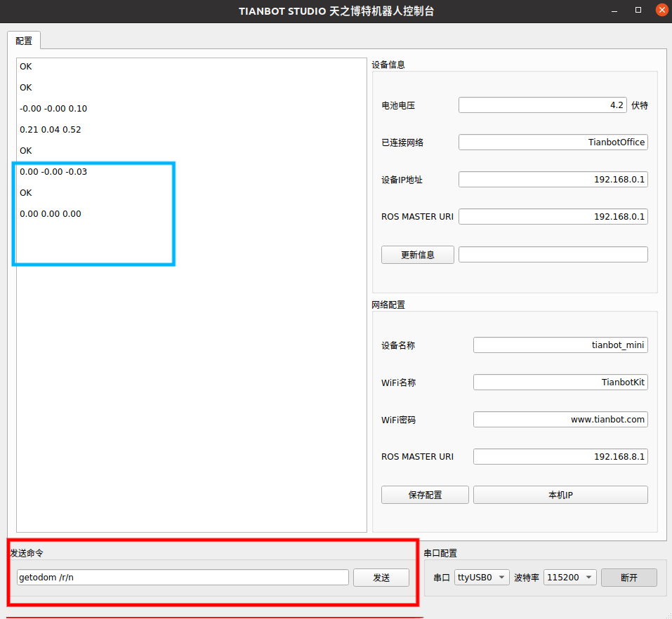Image resolution: width=672 pixels, height=619 pixels.
Task: Expand the 波特率 115200 dropdown
Action: pos(569,578)
